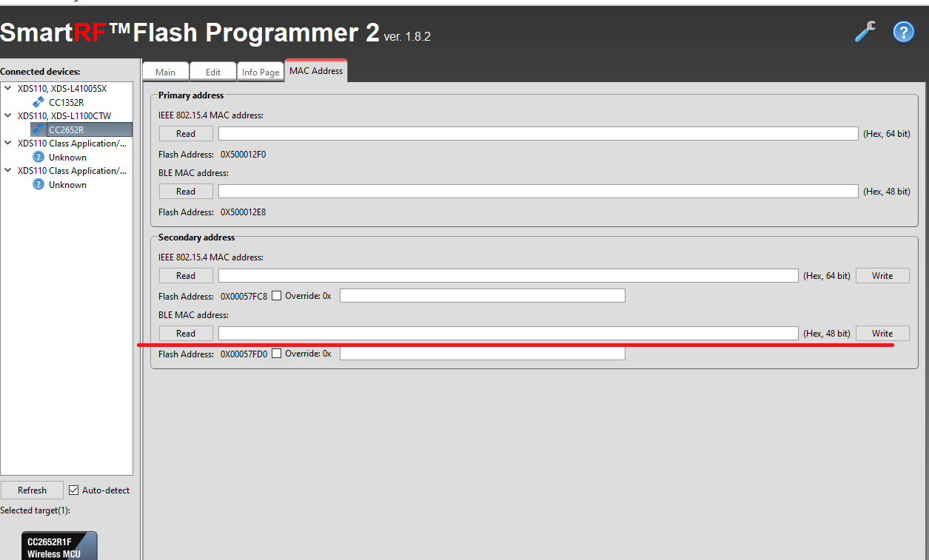Toggle the Auto-detect checkbox
Screen dimensions: 929x560
[x=73, y=490]
